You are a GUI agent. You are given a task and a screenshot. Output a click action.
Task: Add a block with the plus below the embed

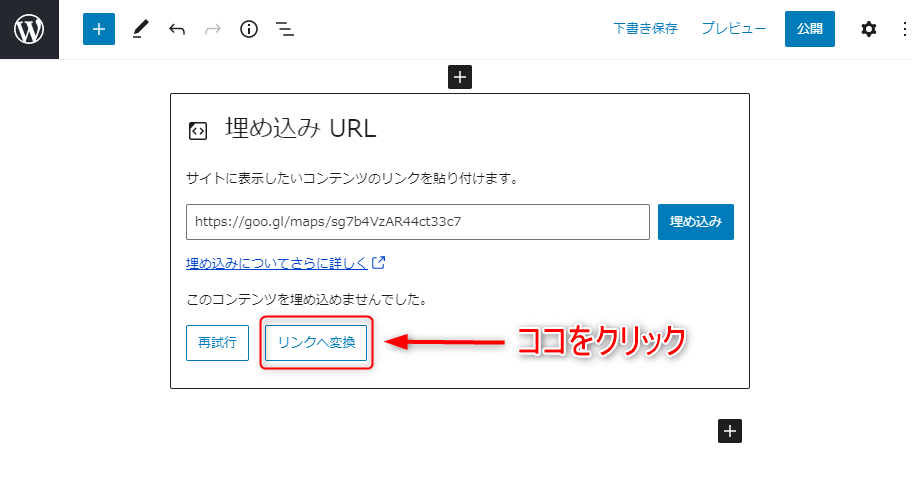pyautogui.click(x=729, y=431)
